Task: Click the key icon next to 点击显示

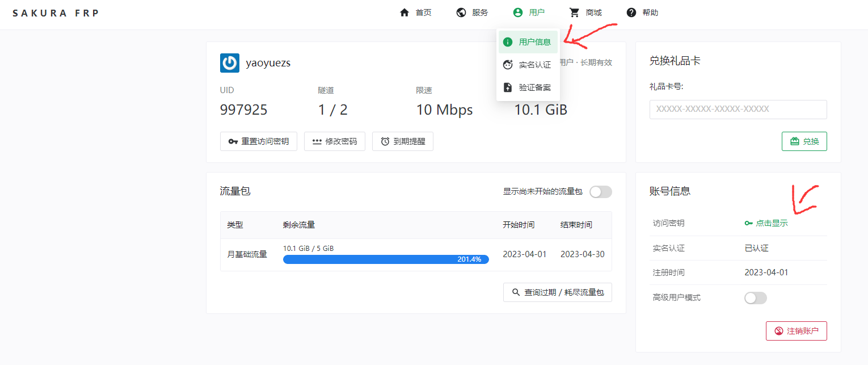Action: tap(749, 224)
